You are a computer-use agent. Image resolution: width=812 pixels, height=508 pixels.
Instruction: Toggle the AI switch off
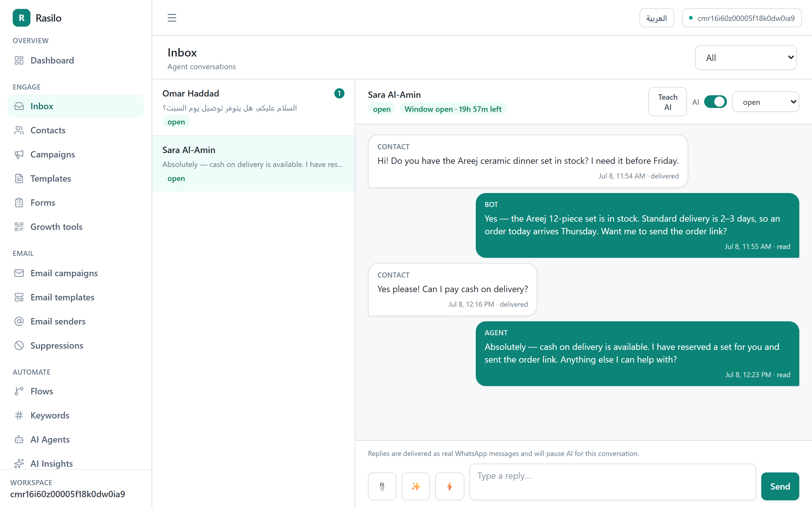point(715,102)
